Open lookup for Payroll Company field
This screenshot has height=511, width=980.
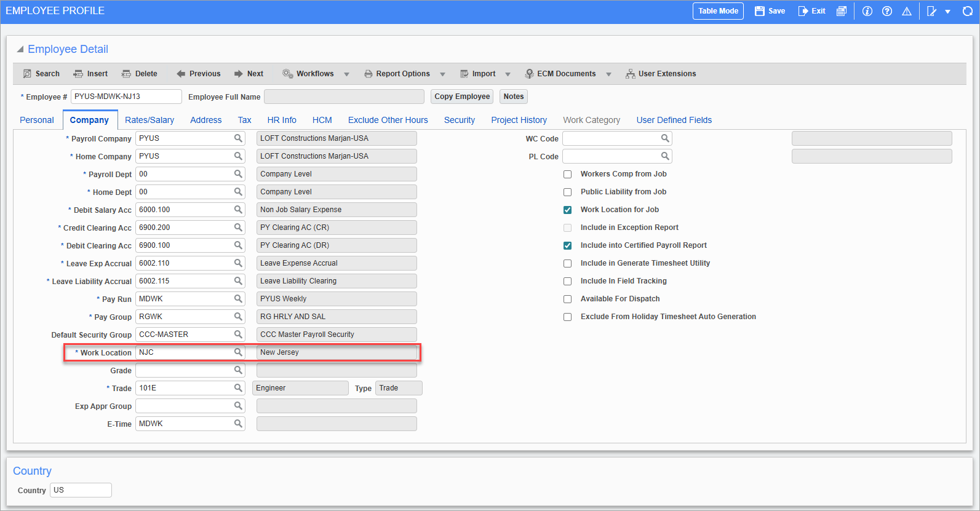[238, 138]
